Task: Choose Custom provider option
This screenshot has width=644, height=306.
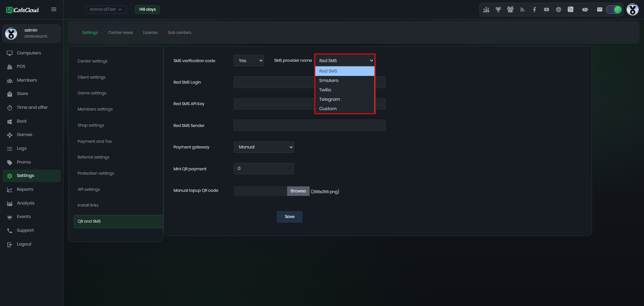Action: pos(344,109)
